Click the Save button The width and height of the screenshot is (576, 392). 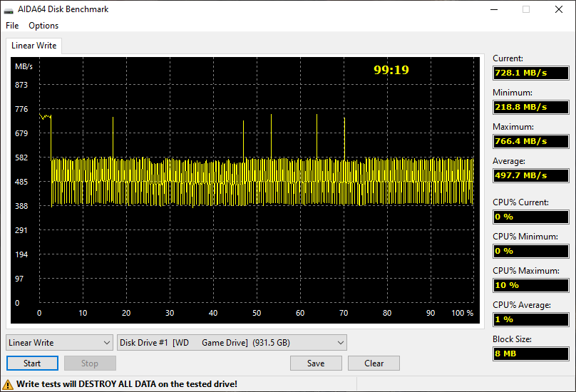click(x=316, y=363)
